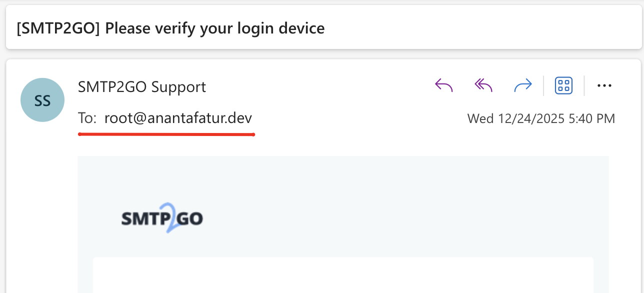This screenshot has width=644, height=293.
Task: Click the SMTP2GO logo in email body
Action: pos(162,219)
